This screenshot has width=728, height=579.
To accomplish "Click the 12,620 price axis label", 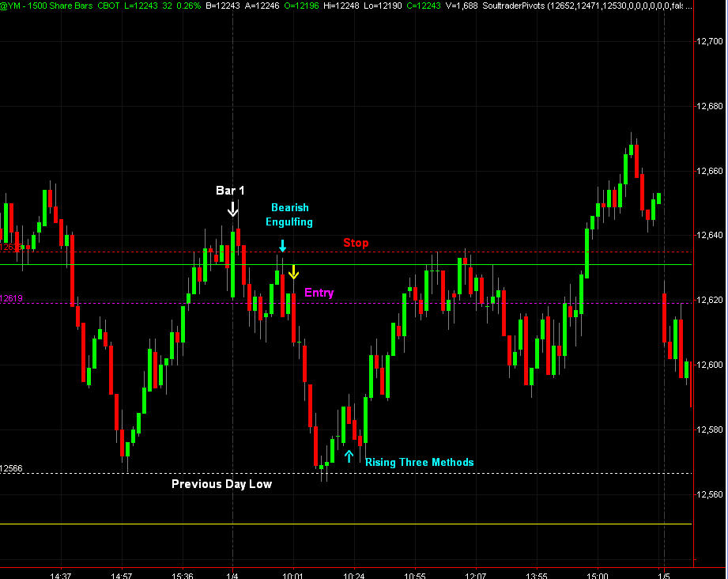I will [x=710, y=301].
